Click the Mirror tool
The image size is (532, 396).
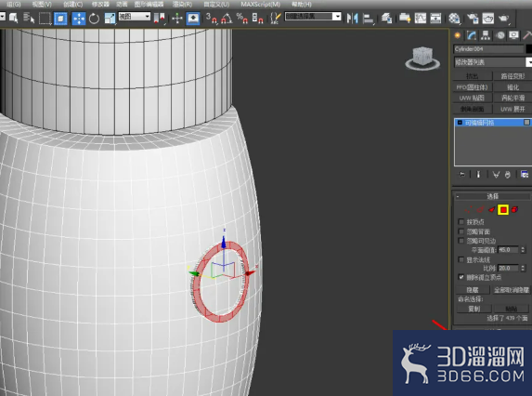click(353, 18)
